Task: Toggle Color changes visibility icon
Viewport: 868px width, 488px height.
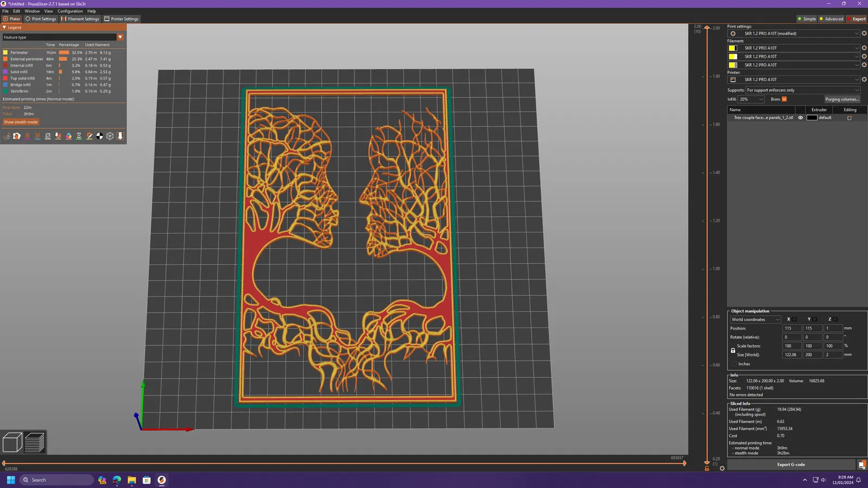Action: (x=68, y=136)
